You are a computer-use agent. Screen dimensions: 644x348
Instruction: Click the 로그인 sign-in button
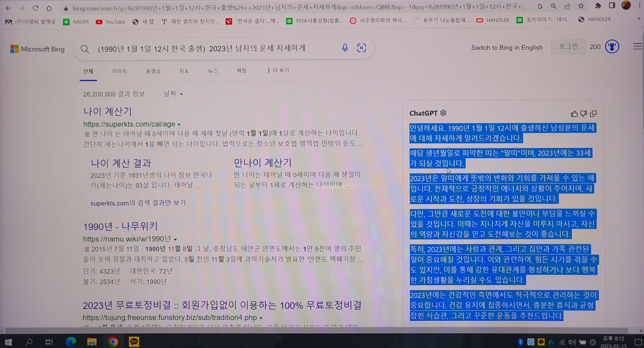(568, 47)
